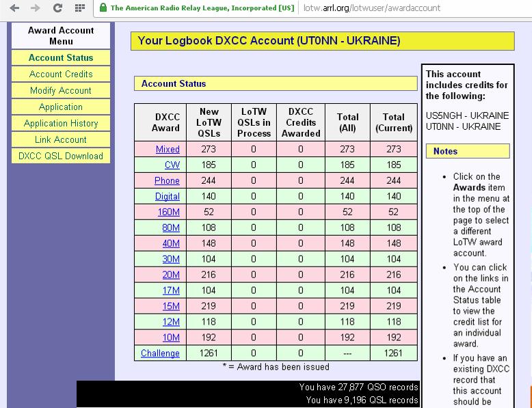Open the Application menu item
532x408 pixels.
[61, 107]
